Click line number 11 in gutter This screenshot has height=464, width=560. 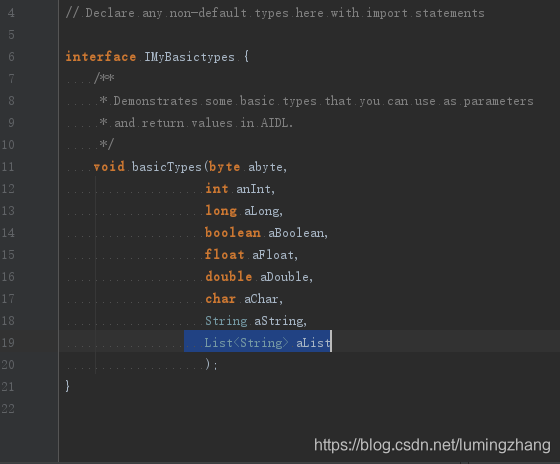[8, 167]
